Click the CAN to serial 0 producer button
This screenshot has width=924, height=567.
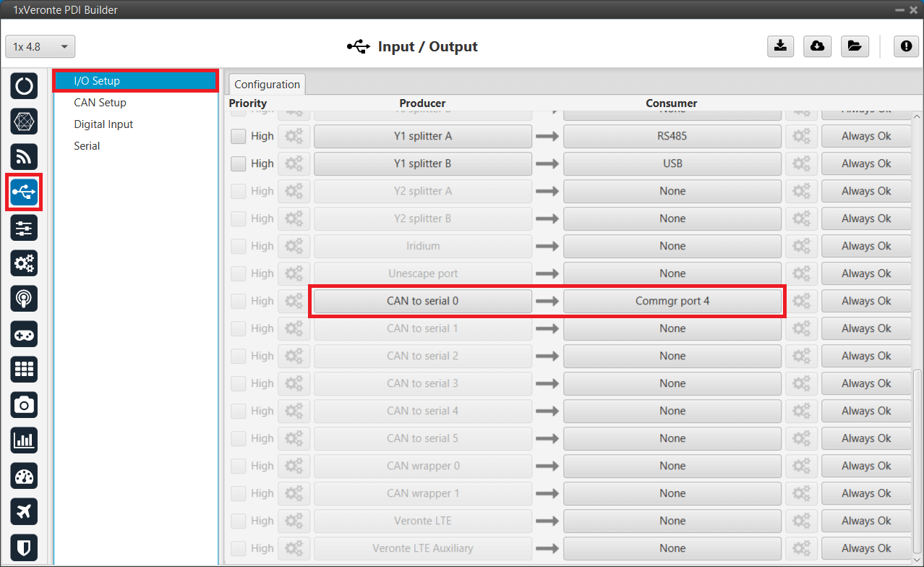tap(422, 301)
